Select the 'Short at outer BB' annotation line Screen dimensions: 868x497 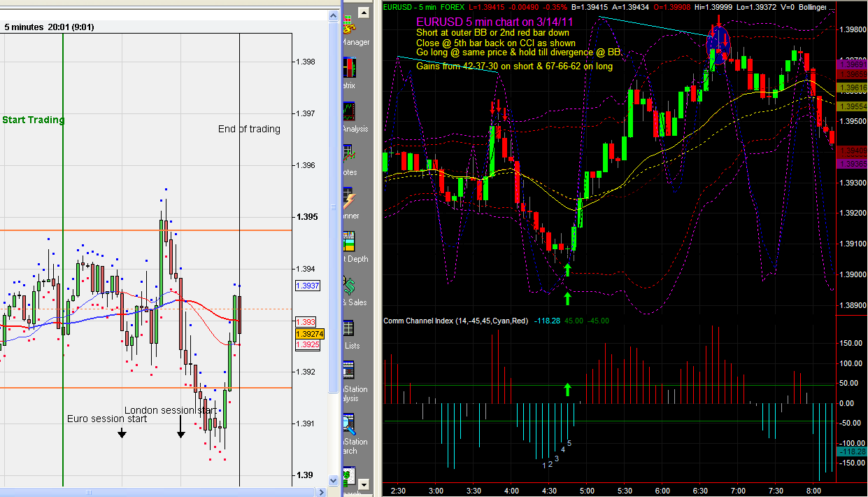pos(492,32)
